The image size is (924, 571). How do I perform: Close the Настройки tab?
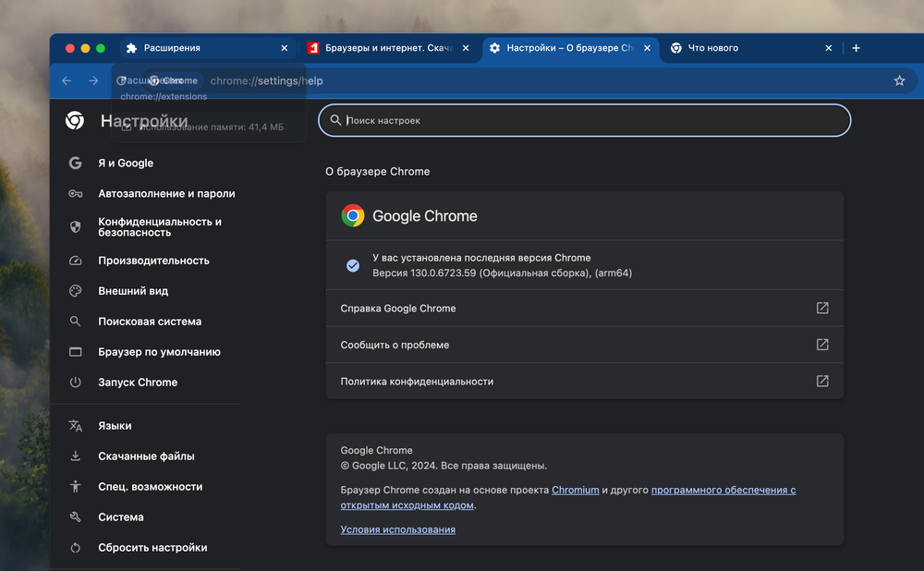[648, 48]
